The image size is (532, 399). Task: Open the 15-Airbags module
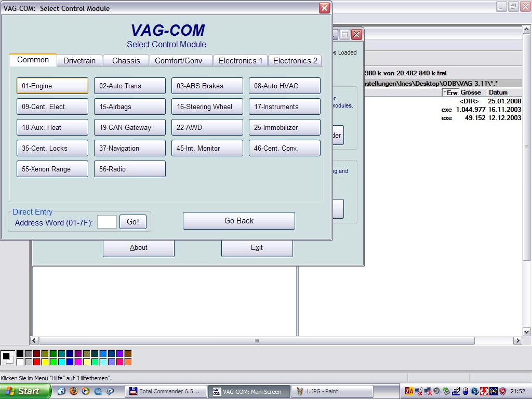click(129, 107)
